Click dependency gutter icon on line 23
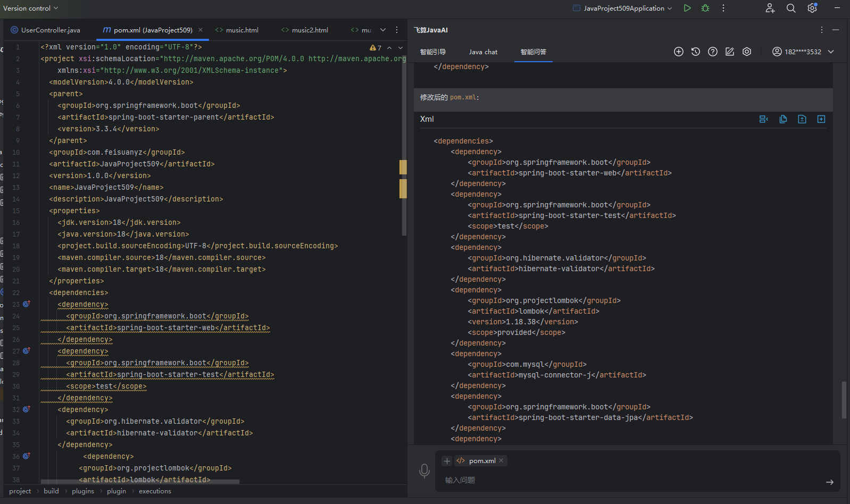Image resolution: width=850 pixels, height=504 pixels. (x=26, y=304)
